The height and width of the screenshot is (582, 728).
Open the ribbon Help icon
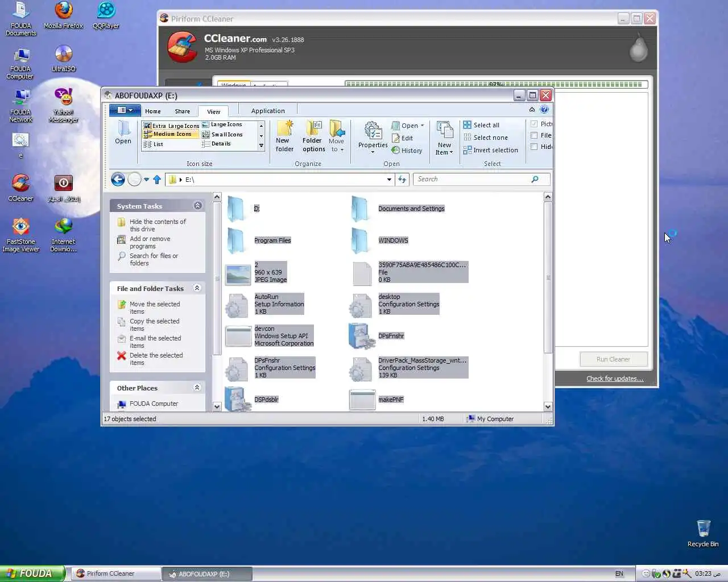pos(544,110)
